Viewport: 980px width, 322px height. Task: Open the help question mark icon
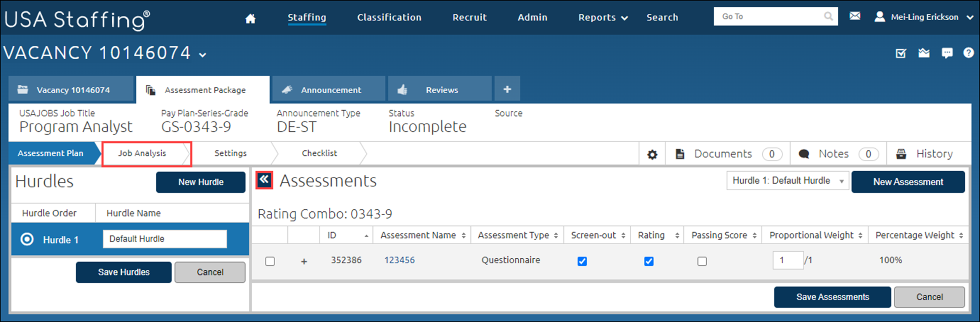coord(968,53)
